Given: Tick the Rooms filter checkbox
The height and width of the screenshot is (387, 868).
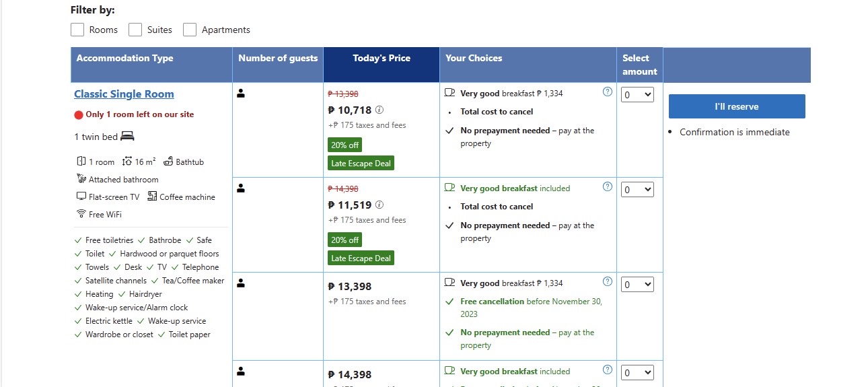Looking at the screenshot, I should (x=77, y=30).
